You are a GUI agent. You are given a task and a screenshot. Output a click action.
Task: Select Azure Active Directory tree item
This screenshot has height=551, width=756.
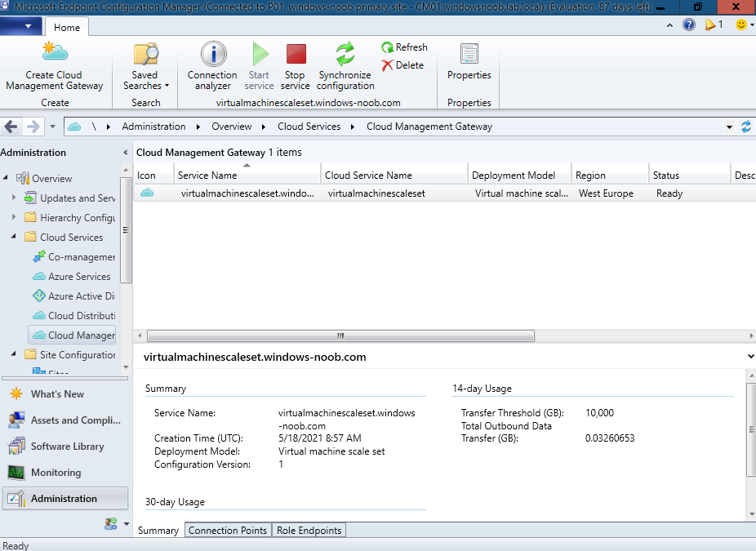pyautogui.click(x=73, y=296)
